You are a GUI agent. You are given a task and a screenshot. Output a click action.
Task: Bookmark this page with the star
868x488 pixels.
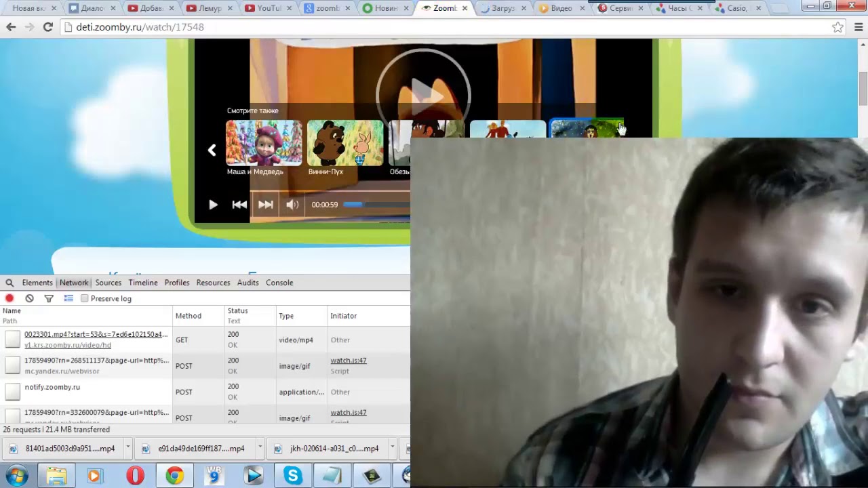pyautogui.click(x=838, y=27)
